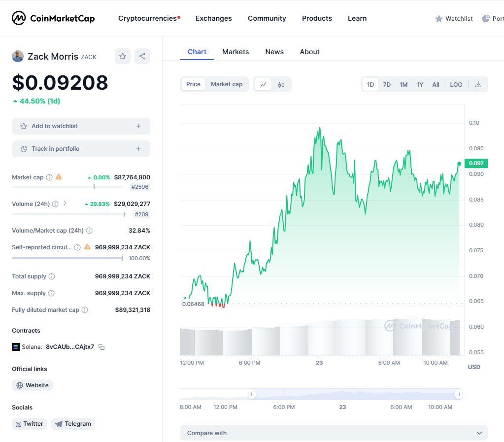Click the Solana contract address text

click(70, 347)
